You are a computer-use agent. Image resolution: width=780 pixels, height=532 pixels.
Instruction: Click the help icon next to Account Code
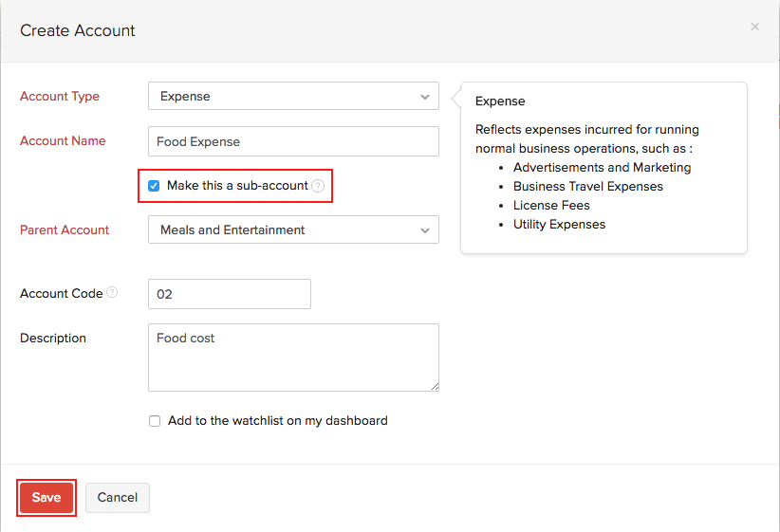pos(112,293)
